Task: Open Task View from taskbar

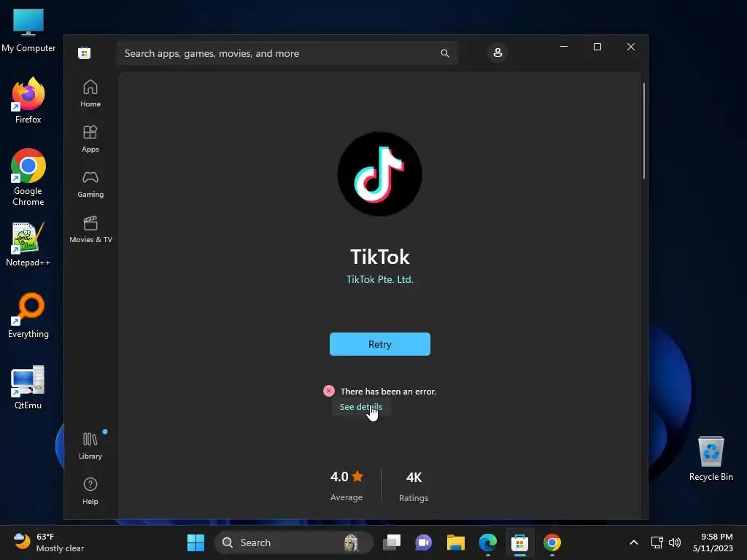Action: pos(392,542)
